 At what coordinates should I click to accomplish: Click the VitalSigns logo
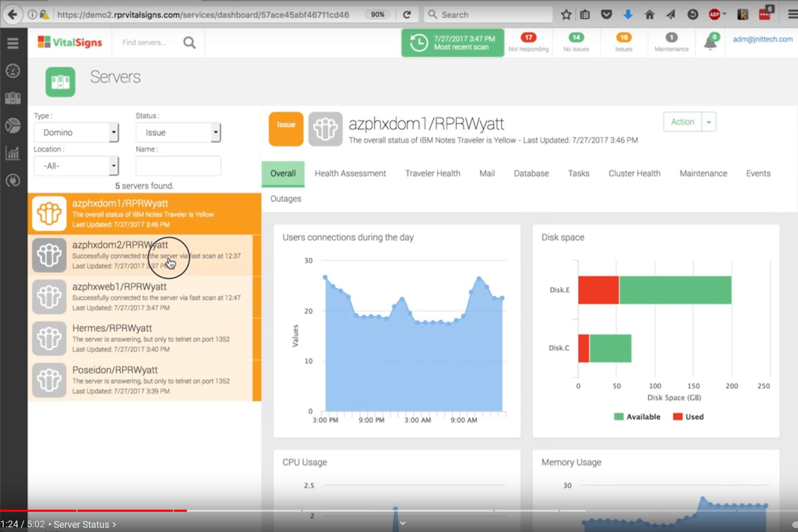coord(70,43)
